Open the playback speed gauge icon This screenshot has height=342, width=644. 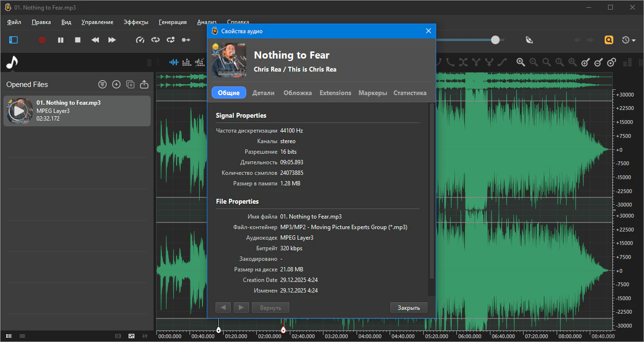point(140,40)
